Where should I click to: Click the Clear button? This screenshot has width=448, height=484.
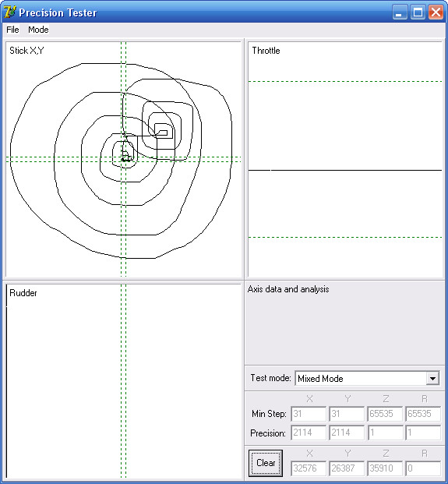[x=266, y=463]
